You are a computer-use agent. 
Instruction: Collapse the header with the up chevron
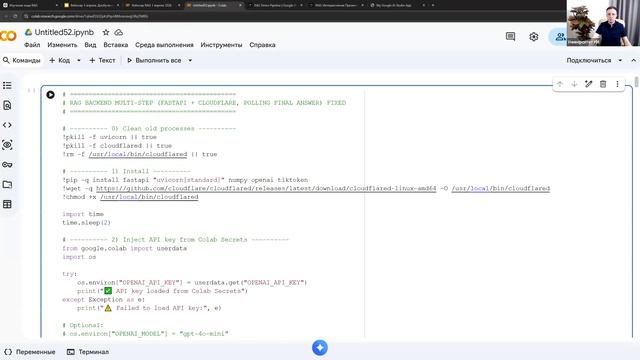pyautogui.click(x=633, y=60)
